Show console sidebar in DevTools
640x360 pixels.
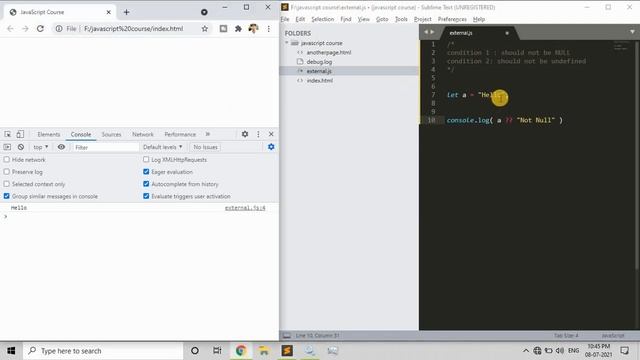click(x=7, y=147)
